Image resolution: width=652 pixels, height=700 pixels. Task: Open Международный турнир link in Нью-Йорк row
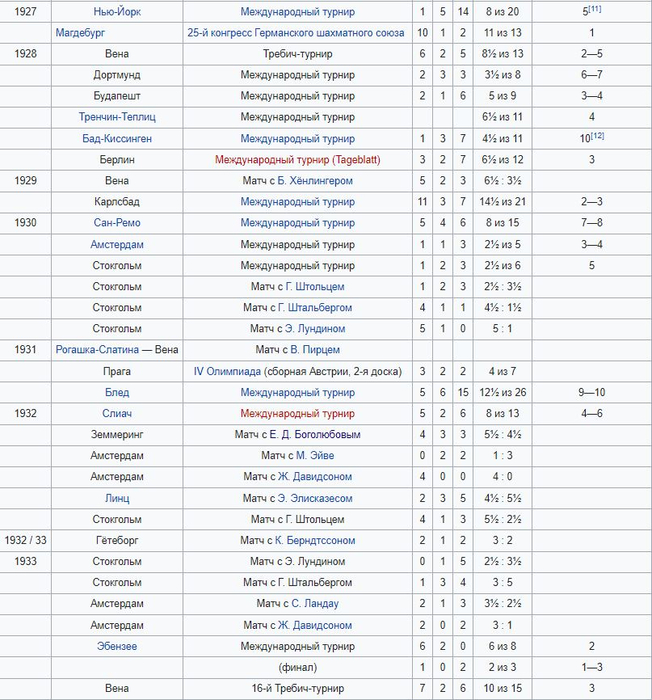[297, 12]
